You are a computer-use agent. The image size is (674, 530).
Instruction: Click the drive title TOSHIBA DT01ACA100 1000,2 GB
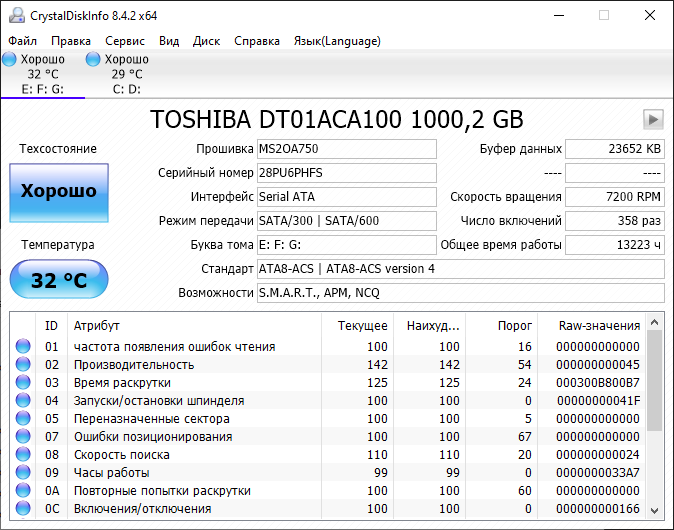[337, 119]
